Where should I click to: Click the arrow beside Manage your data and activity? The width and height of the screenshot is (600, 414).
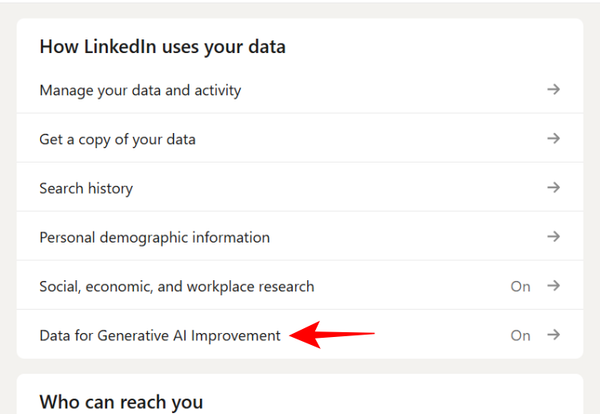[553, 90]
